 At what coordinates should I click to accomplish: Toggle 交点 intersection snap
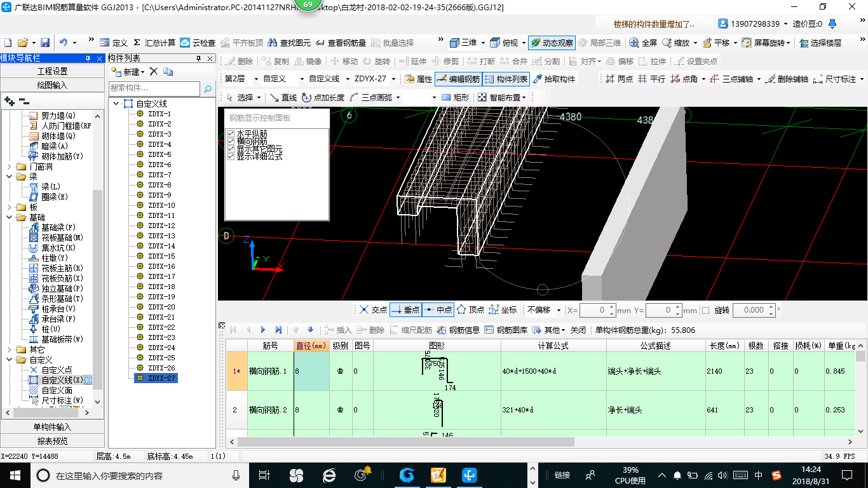click(x=373, y=309)
